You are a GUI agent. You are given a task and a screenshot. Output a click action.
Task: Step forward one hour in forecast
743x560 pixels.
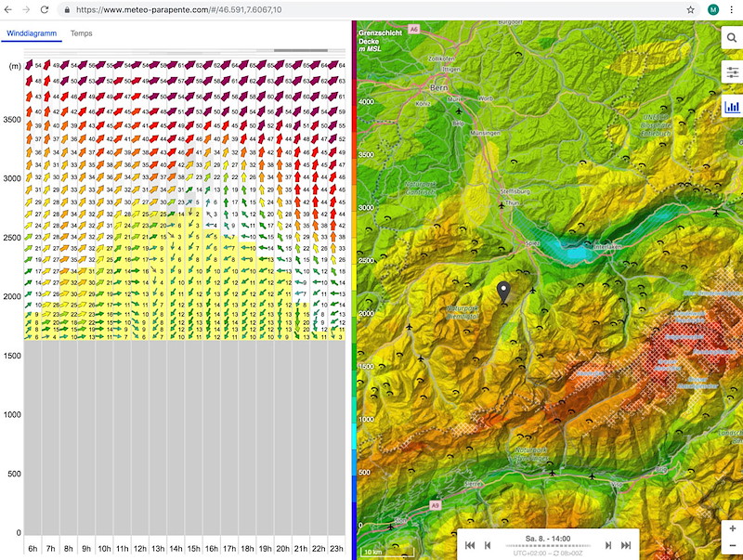tap(608, 545)
